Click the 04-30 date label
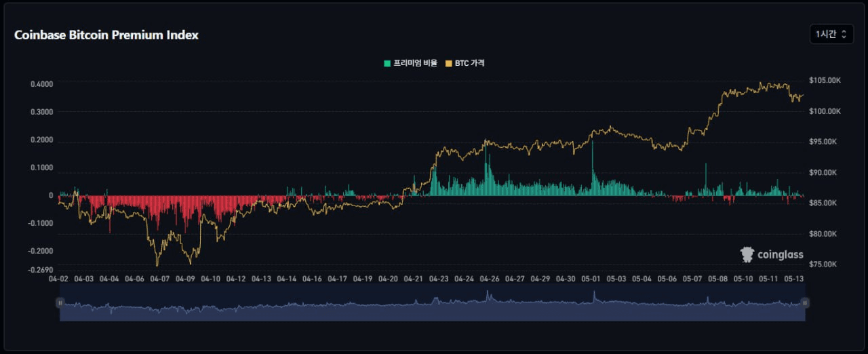The height and width of the screenshot is (354, 868). coord(566,279)
